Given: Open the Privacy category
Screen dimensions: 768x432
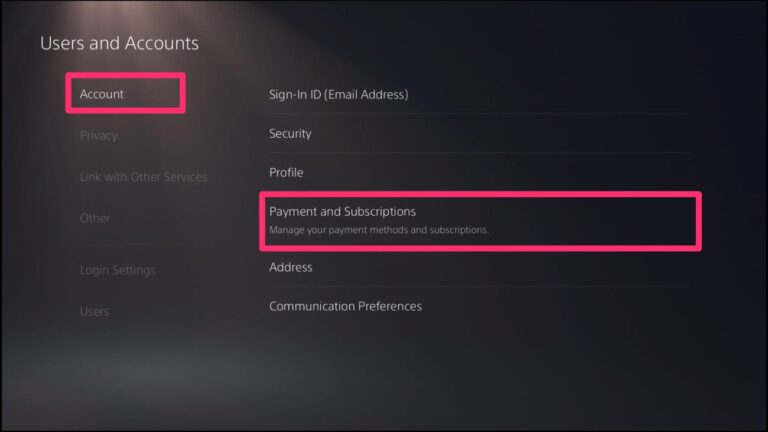Looking at the screenshot, I should click(98, 135).
